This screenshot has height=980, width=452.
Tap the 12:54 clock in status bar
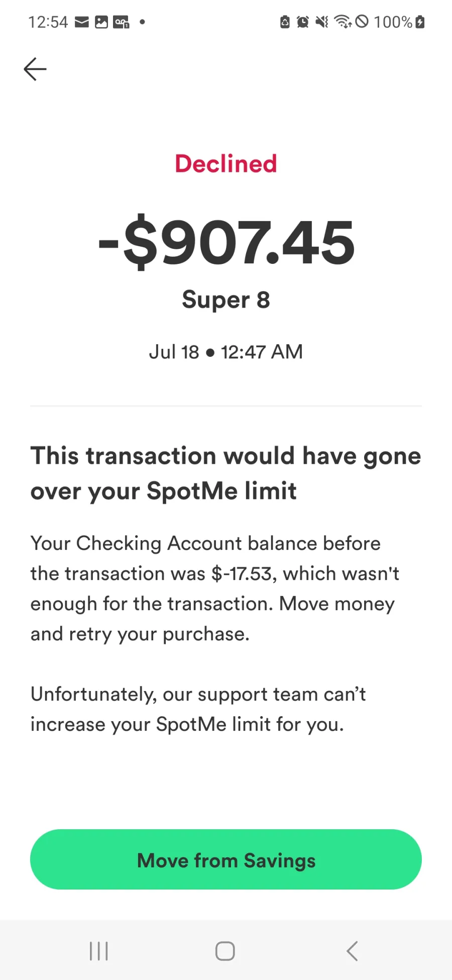tap(48, 22)
